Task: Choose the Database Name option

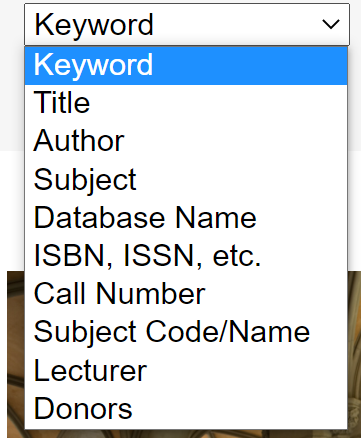Action: coord(186,218)
